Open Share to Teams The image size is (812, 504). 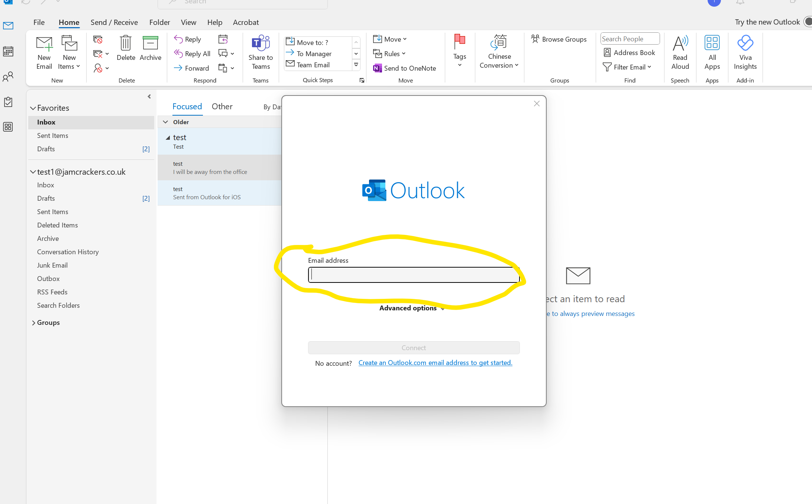tap(261, 52)
